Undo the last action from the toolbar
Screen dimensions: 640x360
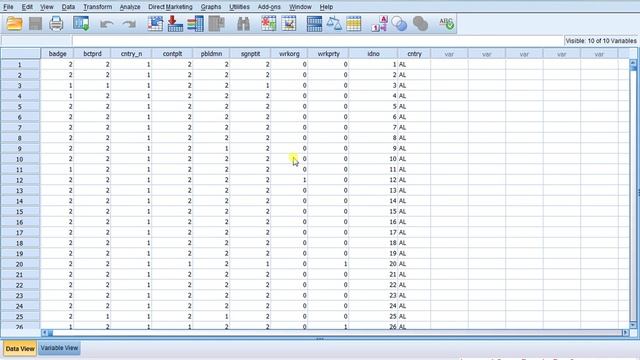(x=107, y=24)
